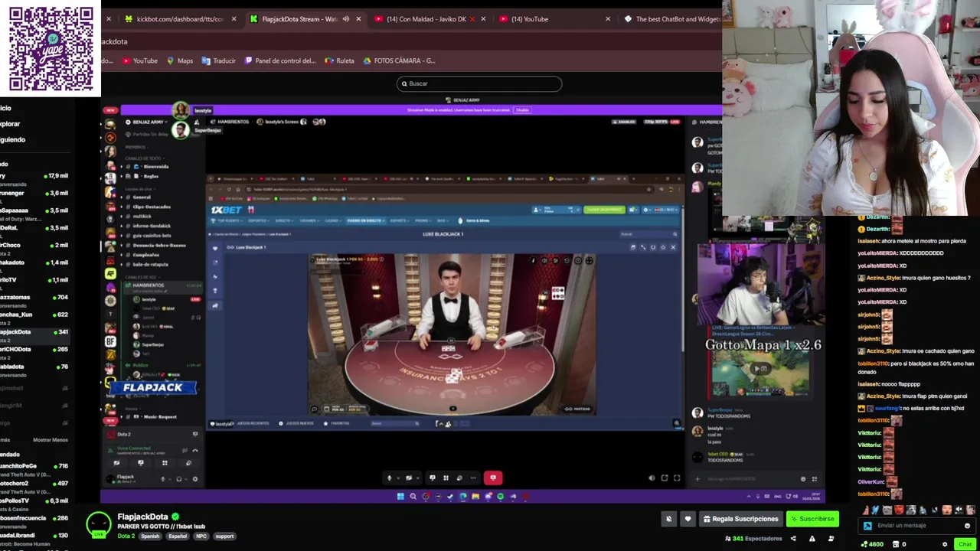The width and height of the screenshot is (980, 551).
Task: Open emoji picker in chat input
Action: [967, 526]
